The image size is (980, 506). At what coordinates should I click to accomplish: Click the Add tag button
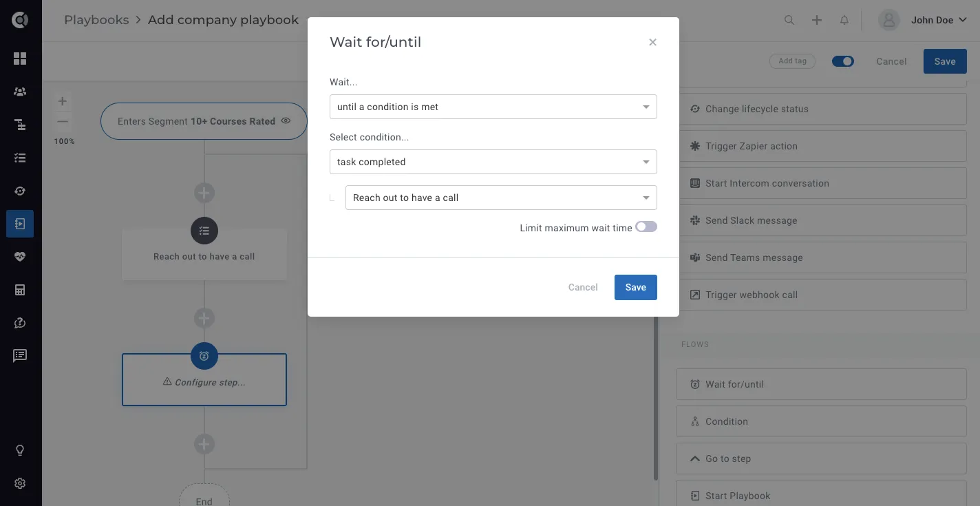tap(792, 61)
